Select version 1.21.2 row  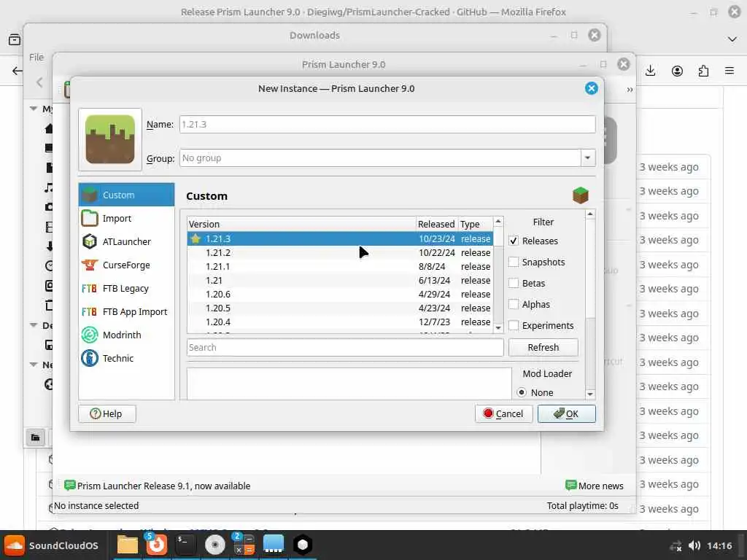tap(340, 252)
